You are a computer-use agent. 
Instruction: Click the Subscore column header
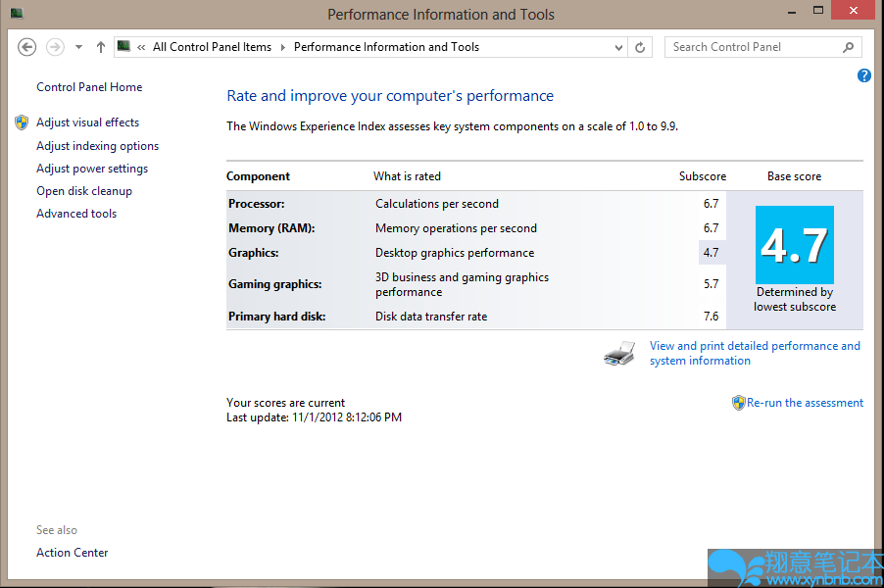click(x=703, y=176)
